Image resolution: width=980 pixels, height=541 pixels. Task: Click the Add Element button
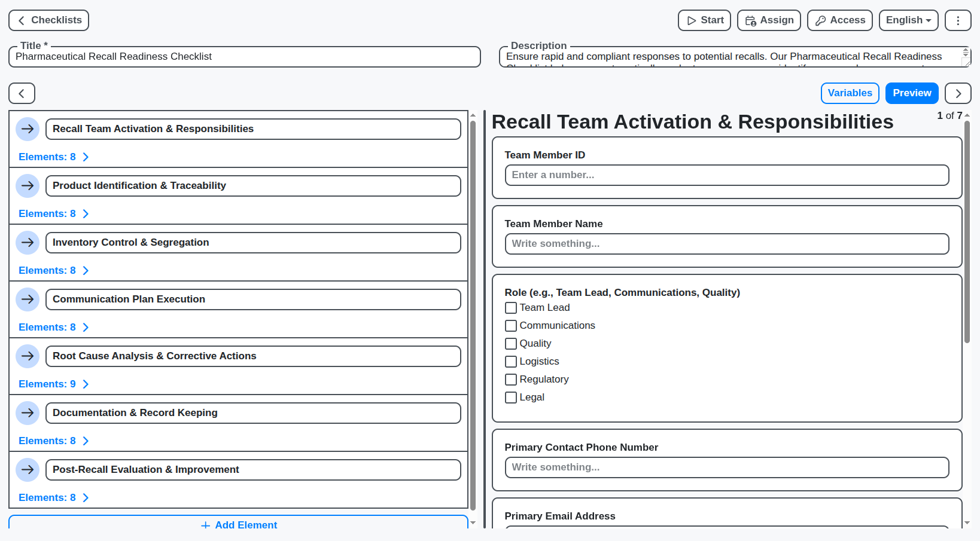[239, 525]
